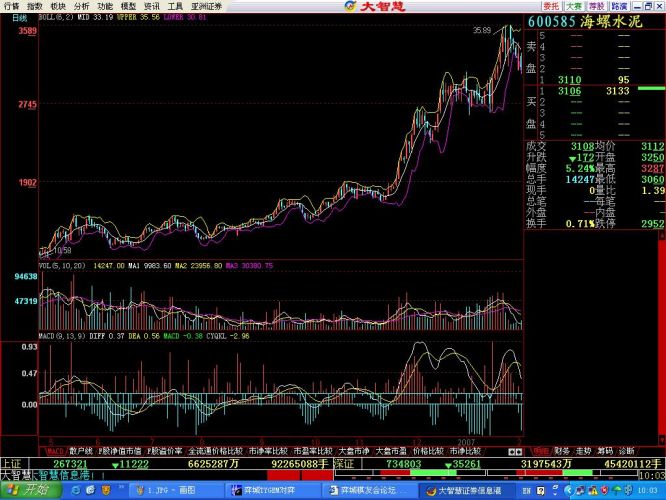Click the 日线 period label
This screenshot has width=666, height=500.
point(20,18)
